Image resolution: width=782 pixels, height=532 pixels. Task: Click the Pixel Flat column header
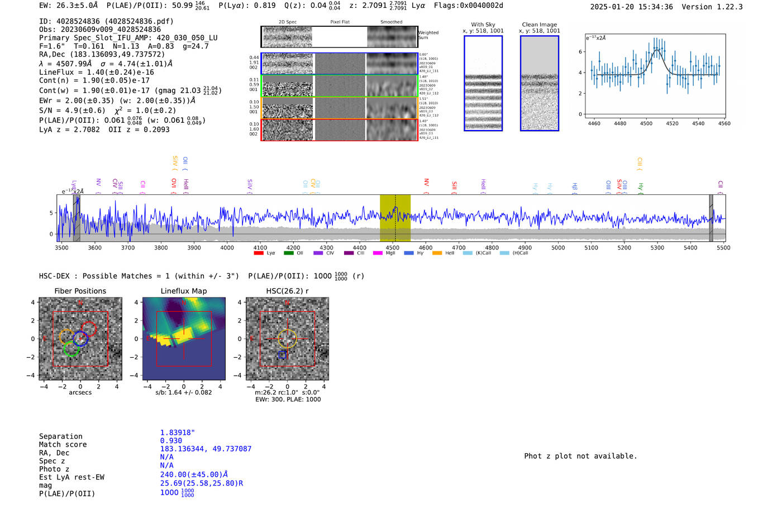click(x=340, y=22)
